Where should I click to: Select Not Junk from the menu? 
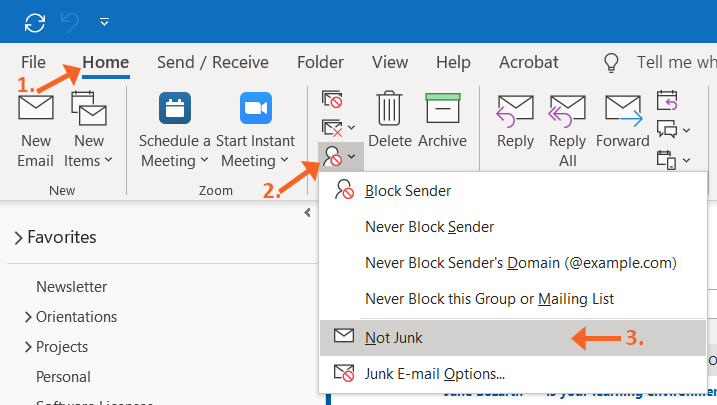pos(394,338)
